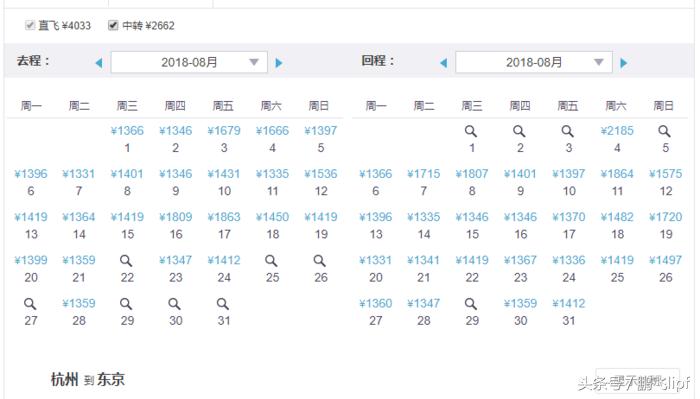The height and width of the screenshot is (399, 700).
Task: Select return August 28 at ¥1347
Action: tap(424, 303)
